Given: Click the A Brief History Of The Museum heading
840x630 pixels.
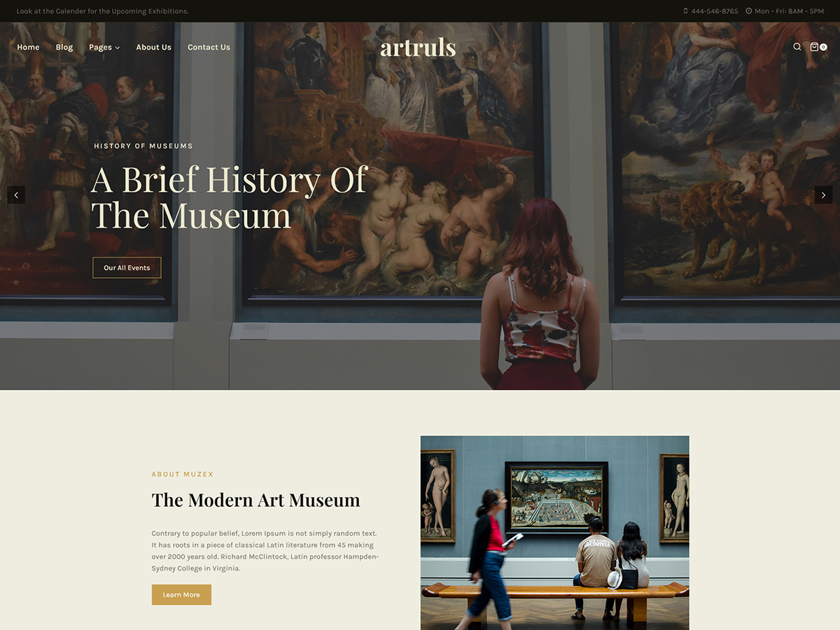Looking at the screenshot, I should pyautogui.click(x=229, y=197).
